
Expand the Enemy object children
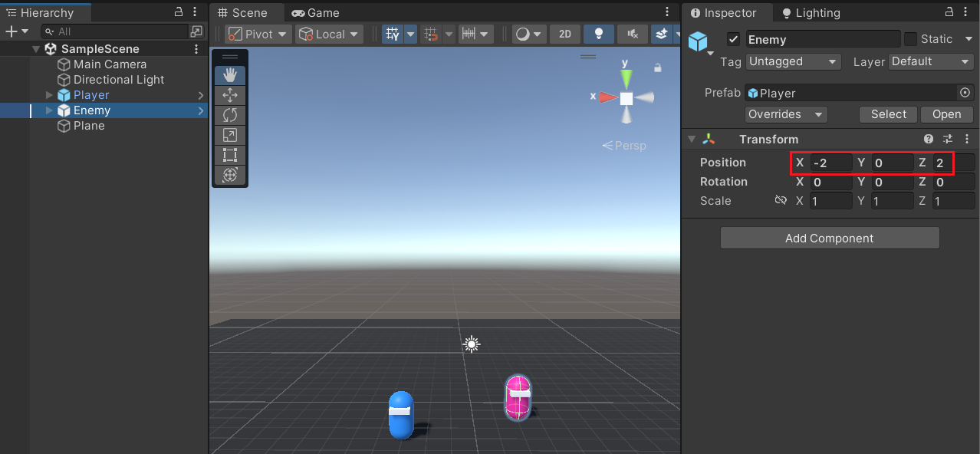(50, 110)
